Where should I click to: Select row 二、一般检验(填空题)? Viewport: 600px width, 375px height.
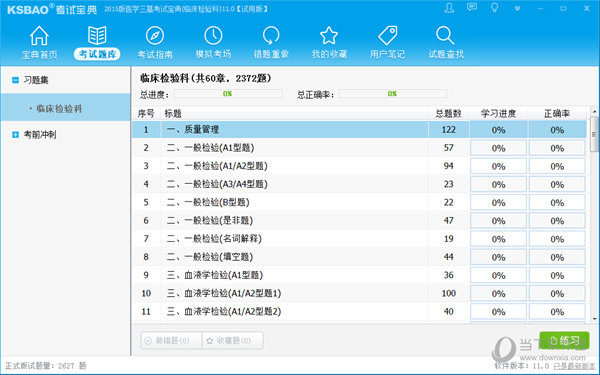tap(359, 257)
